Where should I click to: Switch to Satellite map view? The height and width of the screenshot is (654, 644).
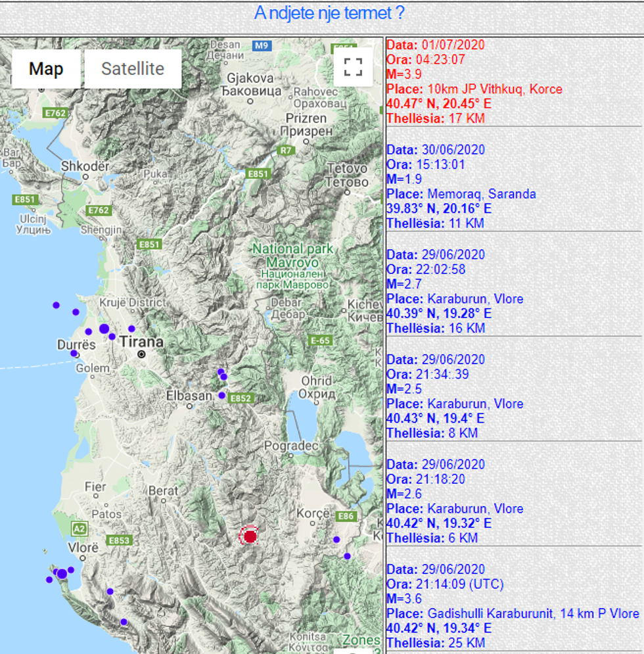[133, 69]
